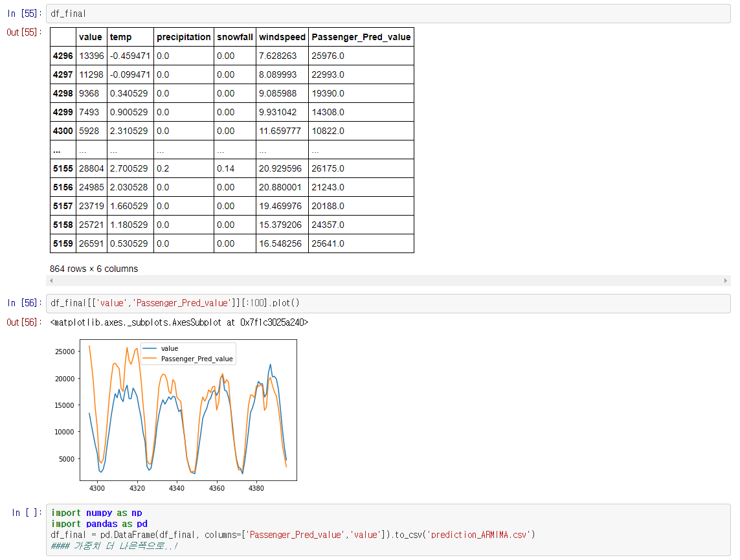Click the last import numpy code cell
740x560 pixels.
tap(388, 530)
